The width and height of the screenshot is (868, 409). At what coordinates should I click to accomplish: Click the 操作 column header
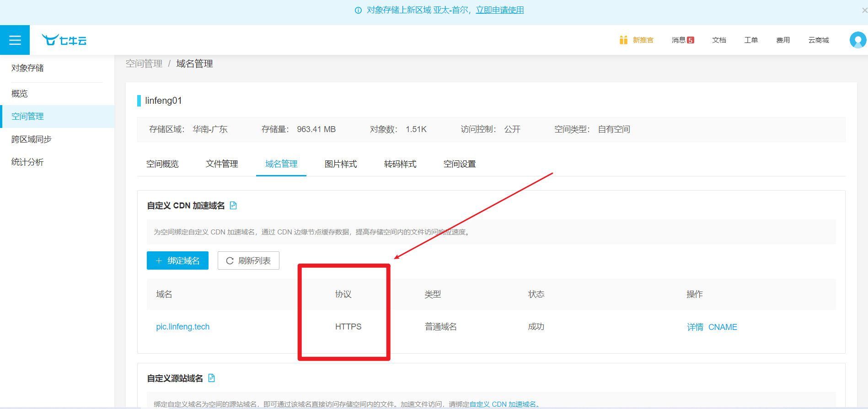[695, 294]
